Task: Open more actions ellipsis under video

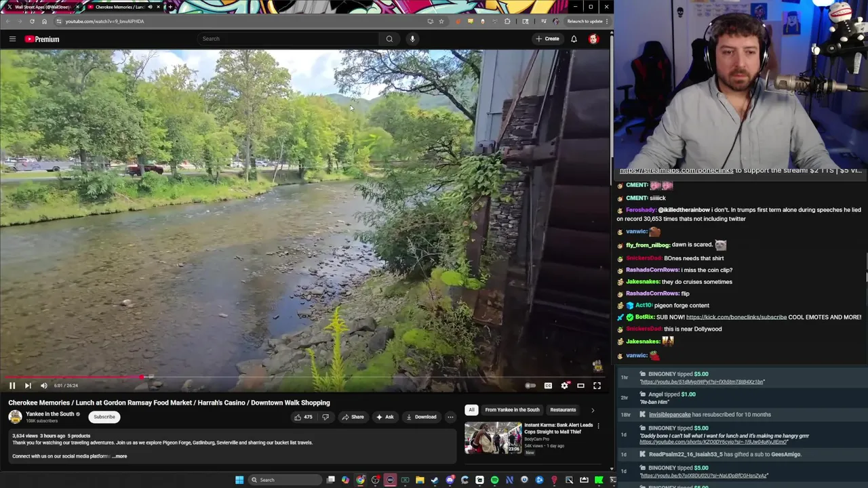Action: (450, 417)
